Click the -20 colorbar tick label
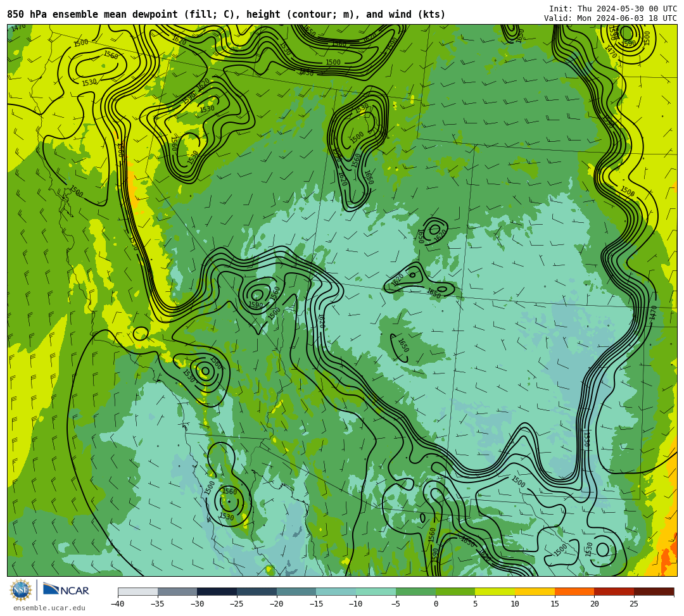This screenshot has height=616, width=684. (x=277, y=604)
